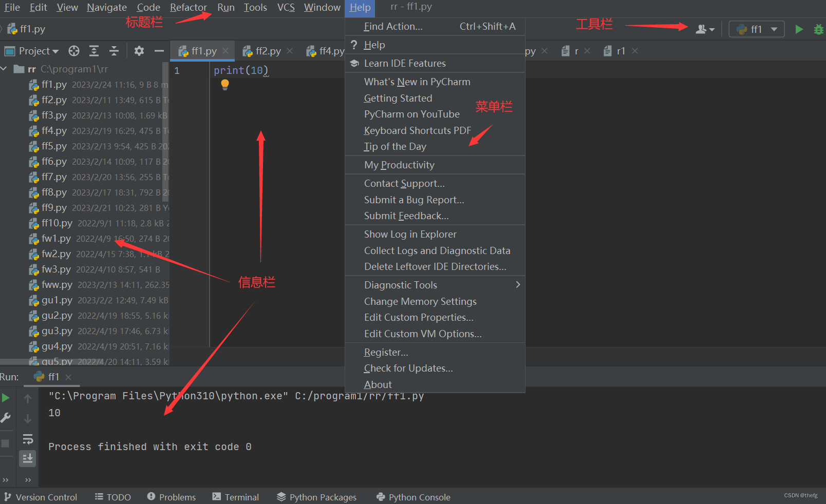Close the ff1.py editor tab
The height and width of the screenshot is (504, 826).
226,51
